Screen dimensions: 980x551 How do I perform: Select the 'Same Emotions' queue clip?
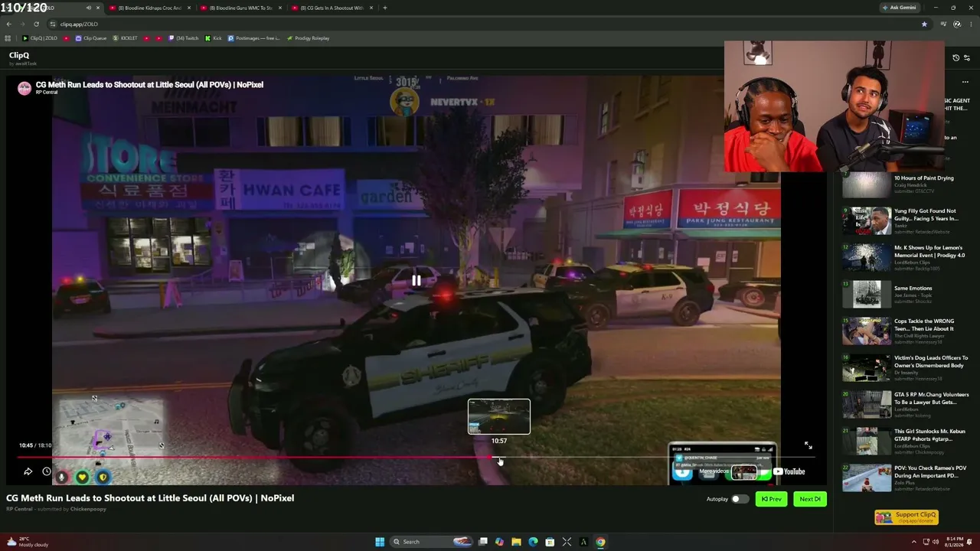tap(905, 295)
